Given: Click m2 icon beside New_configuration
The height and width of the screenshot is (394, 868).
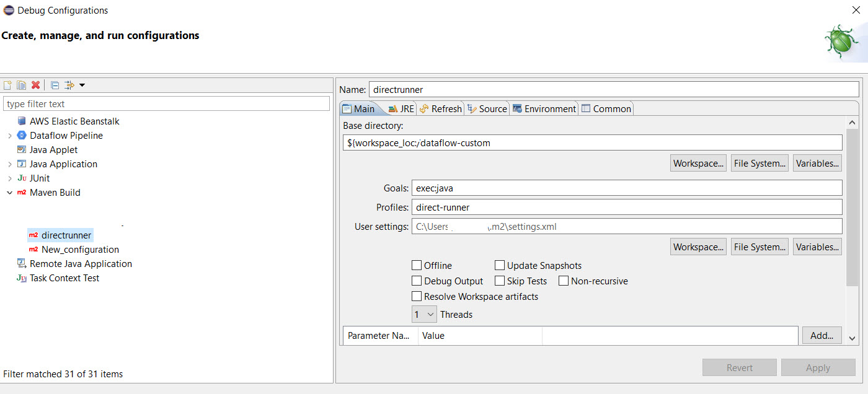Looking at the screenshot, I should [33, 250].
